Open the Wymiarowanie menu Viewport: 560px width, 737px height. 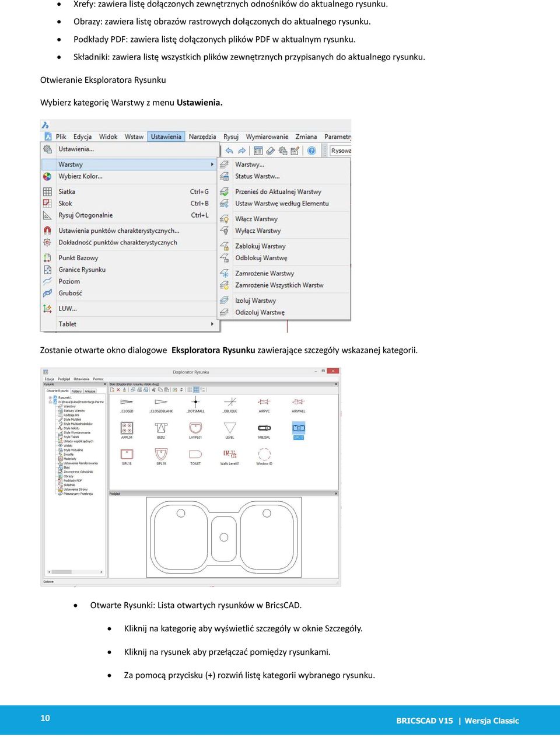click(x=267, y=137)
